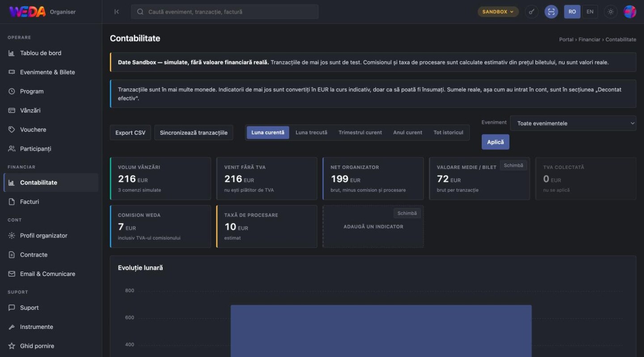Image resolution: width=644 pixels, height=357 pixels.
Task: Go to Instrumente
Action: click(x=51, y=327)
